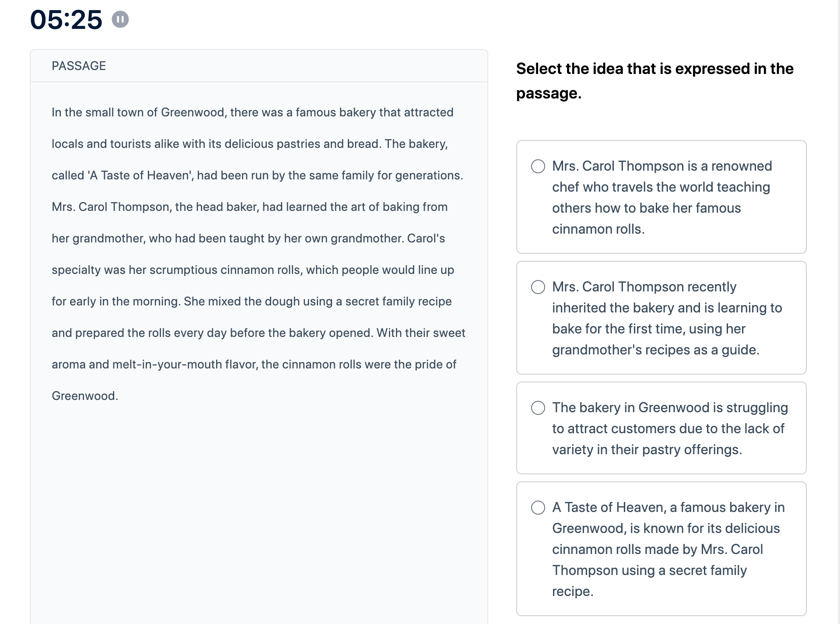Click the PASSAGE header label
This screenshot has height=624, width=840.
click(x=79, y=66)
